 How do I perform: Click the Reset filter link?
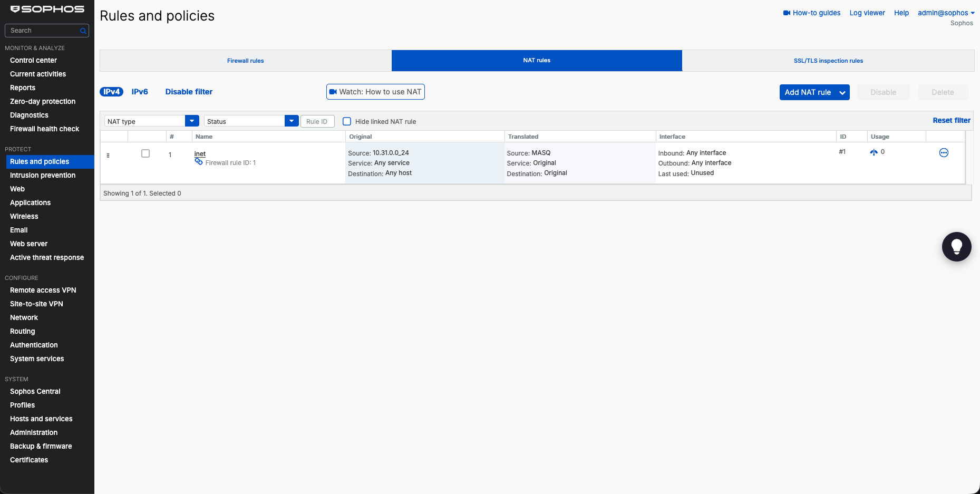952,120
